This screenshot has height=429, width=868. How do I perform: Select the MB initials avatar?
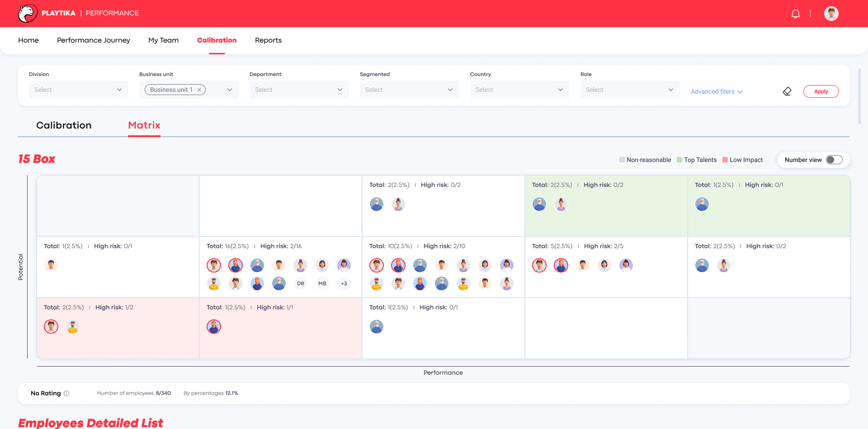click(x=322, y=284)
